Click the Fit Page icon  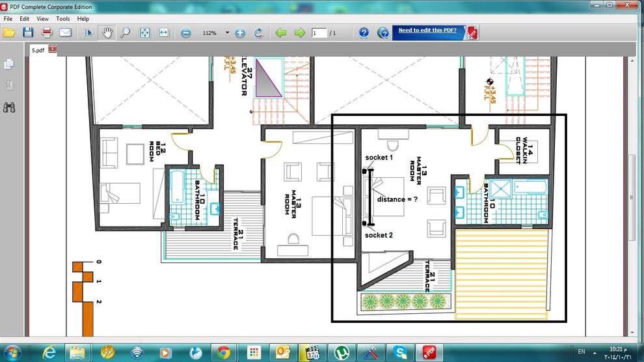point(145,33)
